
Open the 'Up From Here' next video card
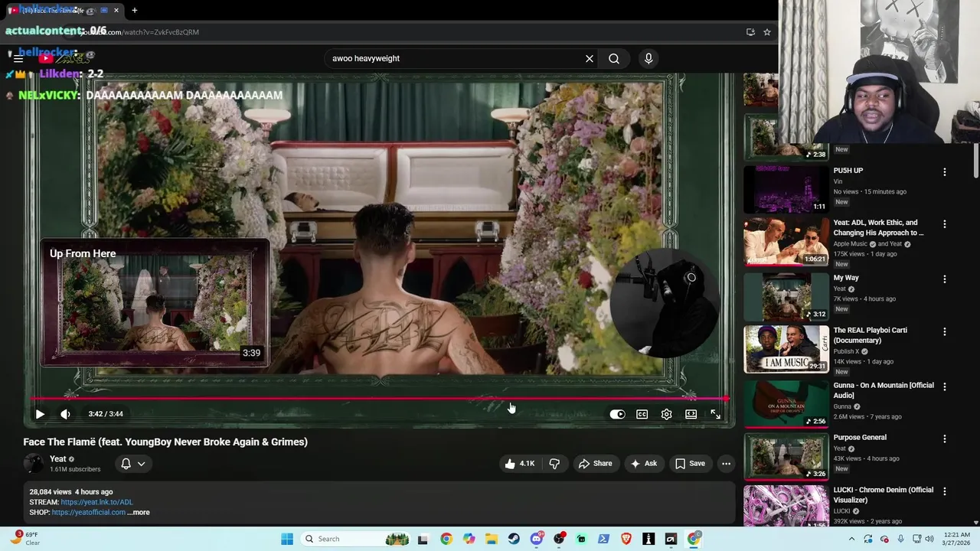tap(155, 303)
